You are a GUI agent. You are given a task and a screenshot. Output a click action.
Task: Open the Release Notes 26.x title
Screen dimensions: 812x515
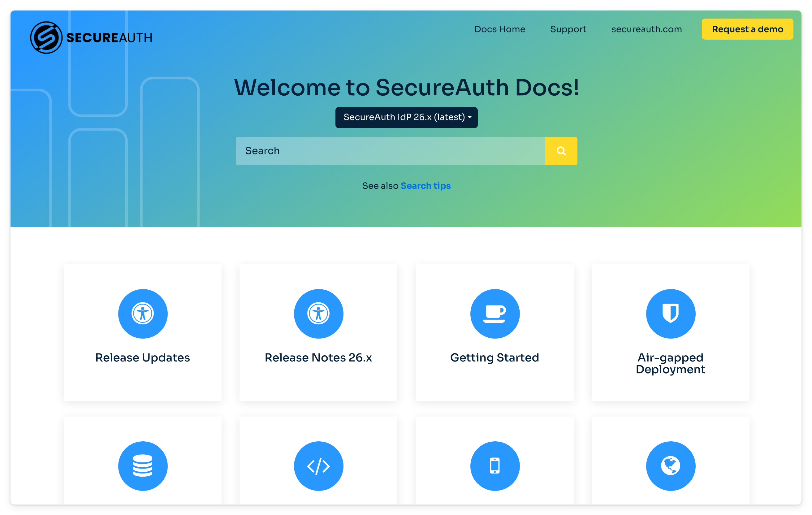tap(318, 357)
